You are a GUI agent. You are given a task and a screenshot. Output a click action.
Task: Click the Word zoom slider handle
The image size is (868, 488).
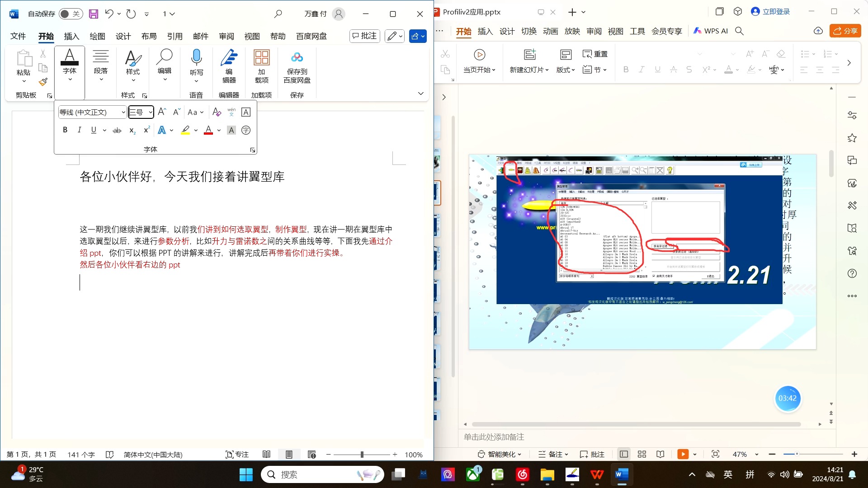click(362, 455)
